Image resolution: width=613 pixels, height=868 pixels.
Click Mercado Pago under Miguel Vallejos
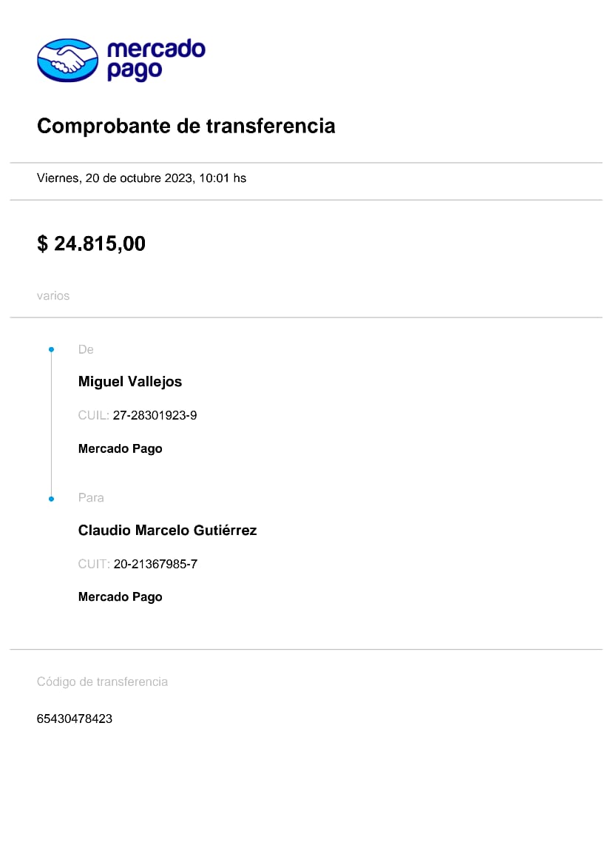[x=120, y=448]
